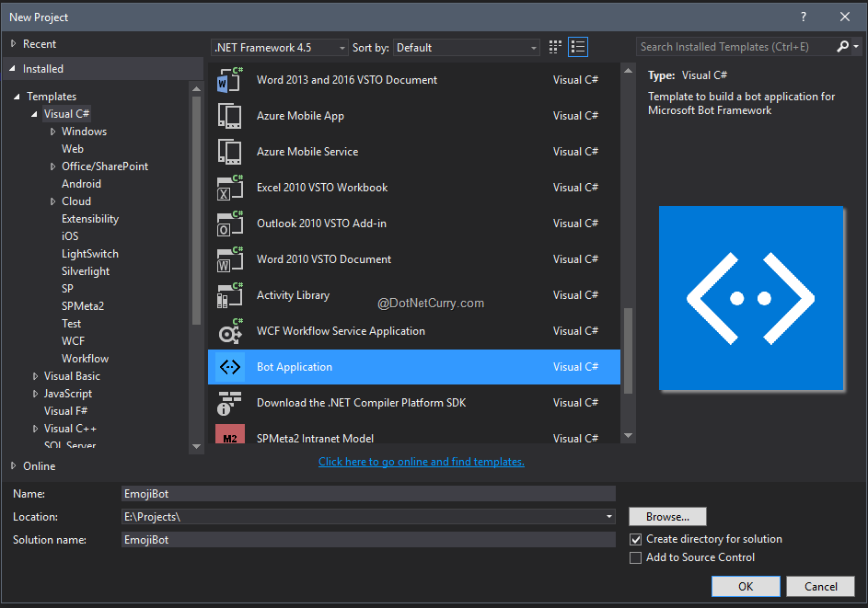
Task: Click the category tree scroll down arrow
Action: (x=196, y=446)
